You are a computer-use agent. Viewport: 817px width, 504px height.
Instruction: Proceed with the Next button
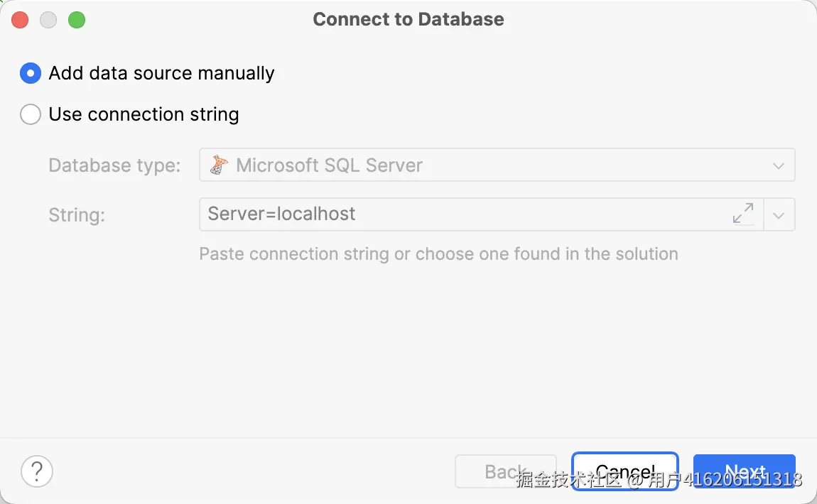pyautogui.click(x=744, y=471)
